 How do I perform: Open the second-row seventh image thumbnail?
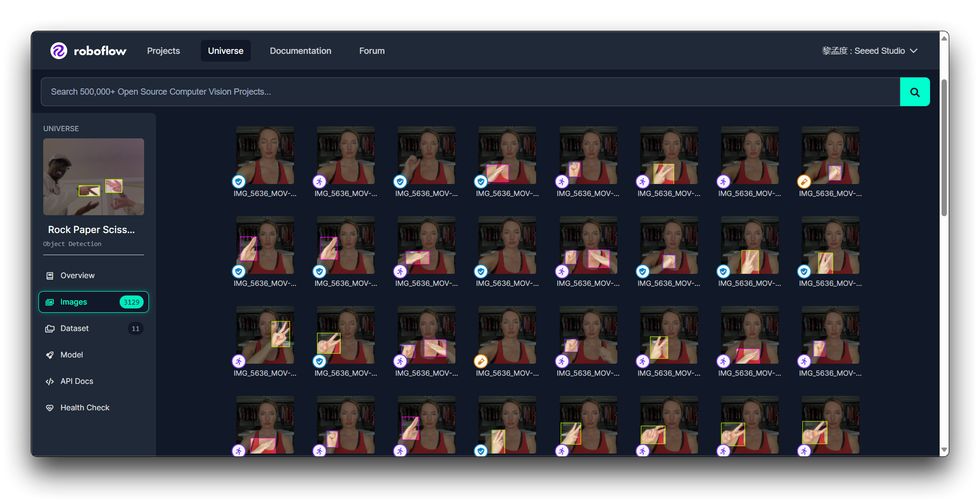[x=750, y=245]
